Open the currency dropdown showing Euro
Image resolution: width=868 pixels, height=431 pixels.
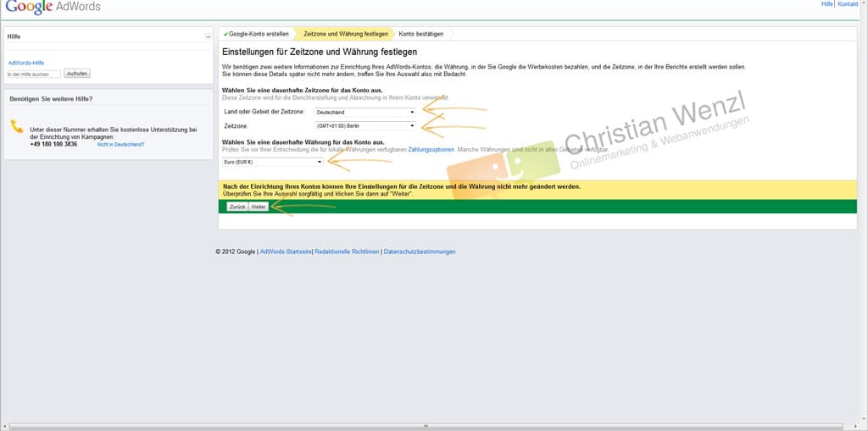[x=273, y=161]
